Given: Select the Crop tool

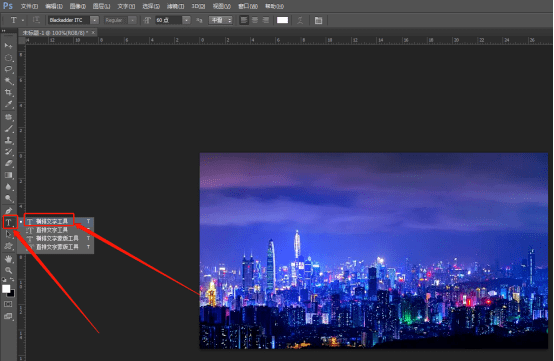Looking at the screenshot, I should coord(8,93).
